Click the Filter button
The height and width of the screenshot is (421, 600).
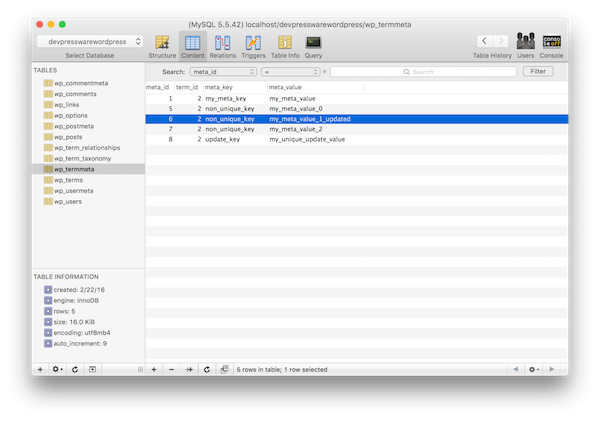tap(538, 72)
